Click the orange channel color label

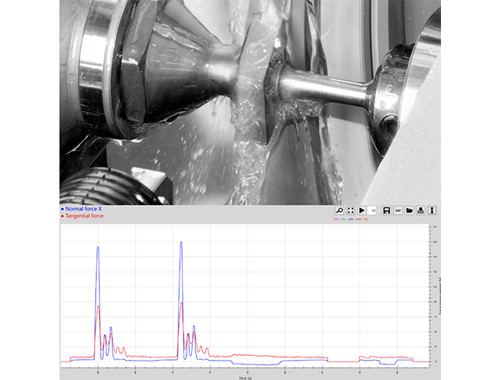(366, 219)
